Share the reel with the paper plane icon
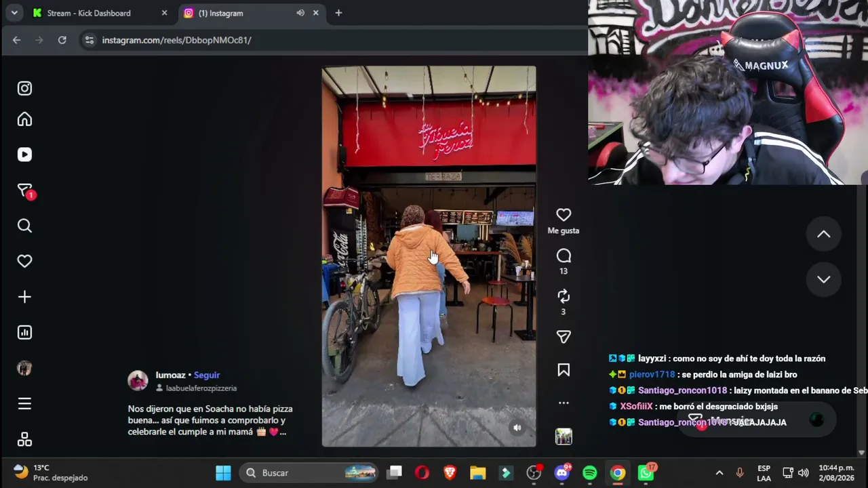The height and width of the screenshot is (488, 868). tap(564, 337)
